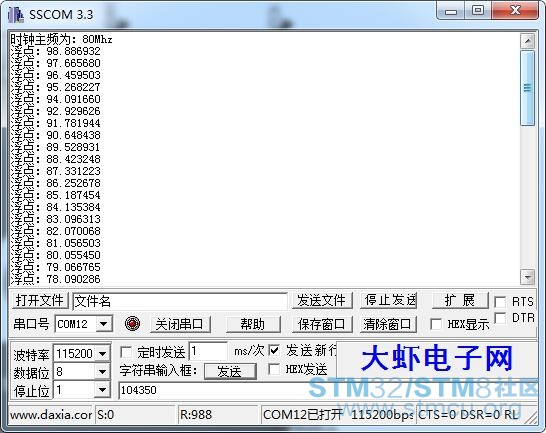Open the 扩展 extension panel
The width and height of the screenshot is (546, 433).
tap(460, 300)
